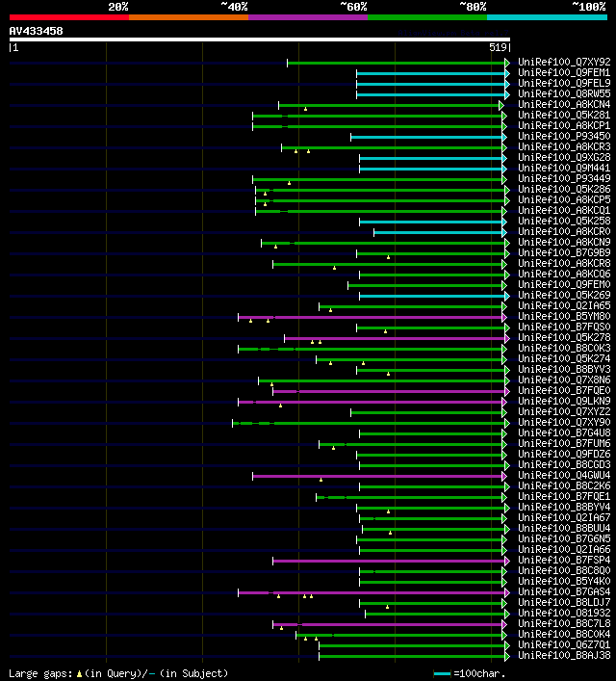The width and height of the screenshot is (616, 681).
Task: Click the green alignment bar of UniRef100_Q6Z7Q1
Action: pos(412,645)
